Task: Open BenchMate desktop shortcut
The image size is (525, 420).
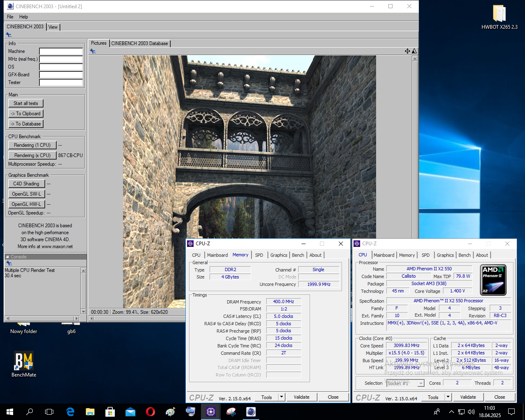Action: pyautogui.click(x=24, y=364)
